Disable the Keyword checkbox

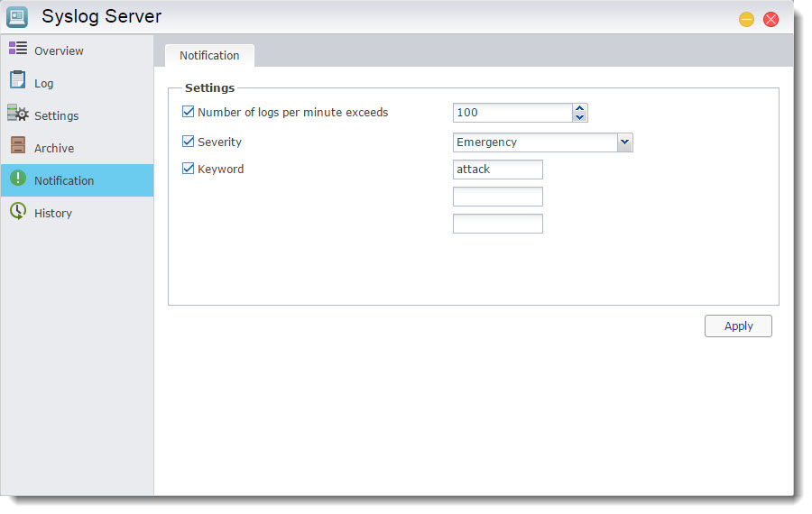[x=189, y=169]
